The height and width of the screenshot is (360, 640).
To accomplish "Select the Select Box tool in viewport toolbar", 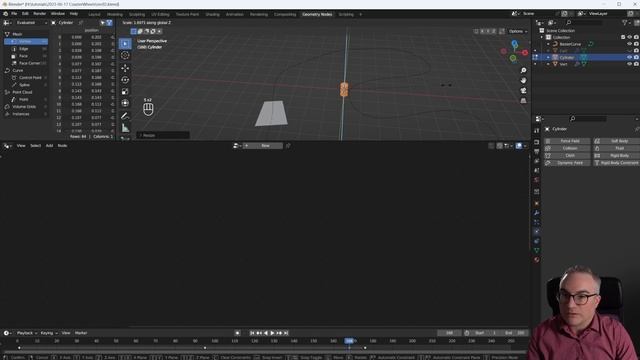I will click(x=125, y=44).
